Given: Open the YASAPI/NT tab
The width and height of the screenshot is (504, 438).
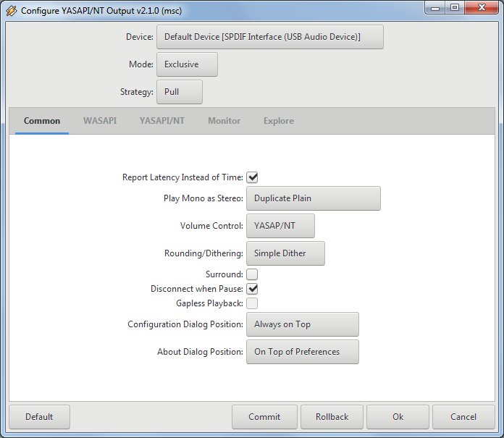Looking at the screenshot, I should (161, 121).
